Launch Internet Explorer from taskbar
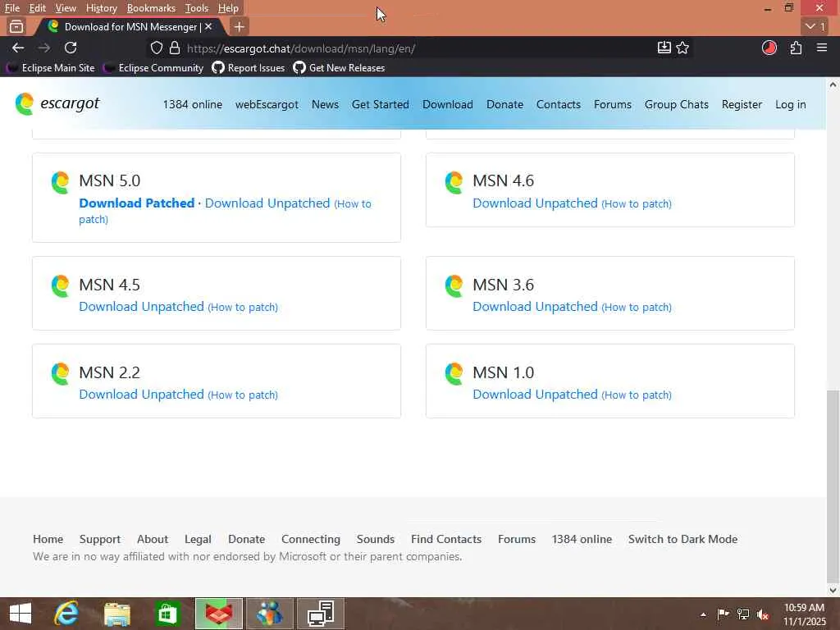Screen dimensions: 840x630 pos(66,614)
